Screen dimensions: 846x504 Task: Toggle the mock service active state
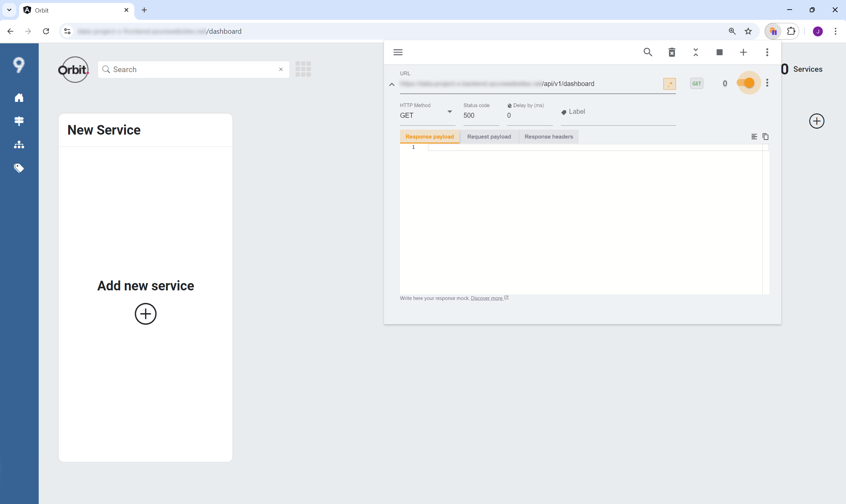tap(748, 83)
